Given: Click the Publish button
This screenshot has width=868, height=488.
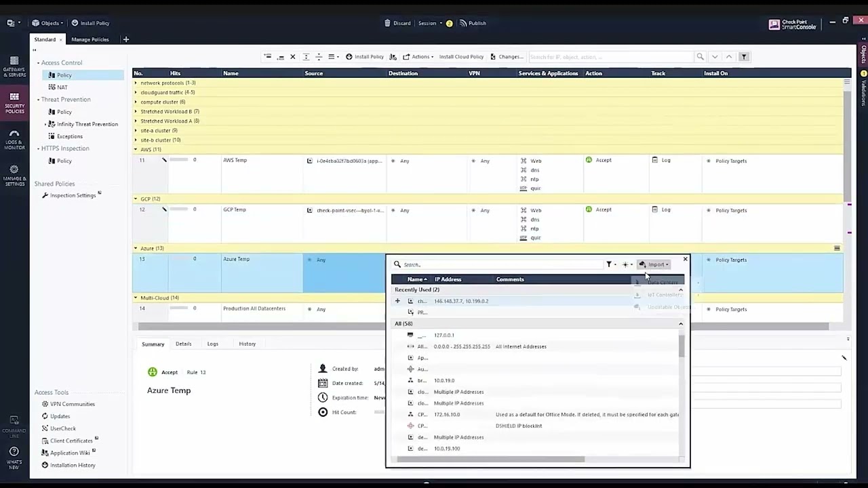Looking at the screenshot, I should point(473,23).
